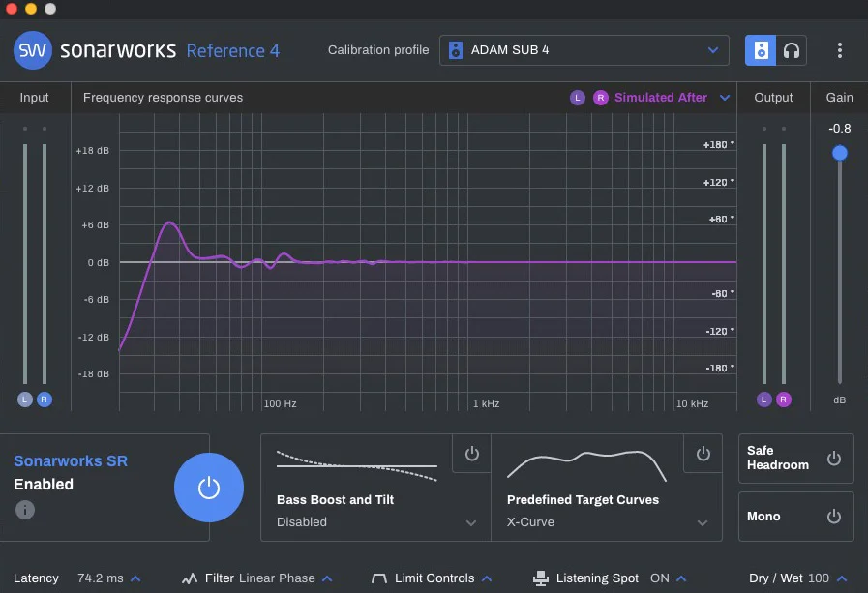Click the ADAM SUB 4 profile name
Screen dimensions: 868x593
click(510, 50)
